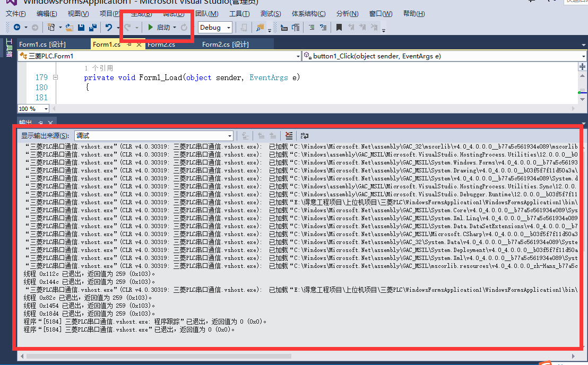Toggle word wrap in the Output panel

click(x=305, y=136)
